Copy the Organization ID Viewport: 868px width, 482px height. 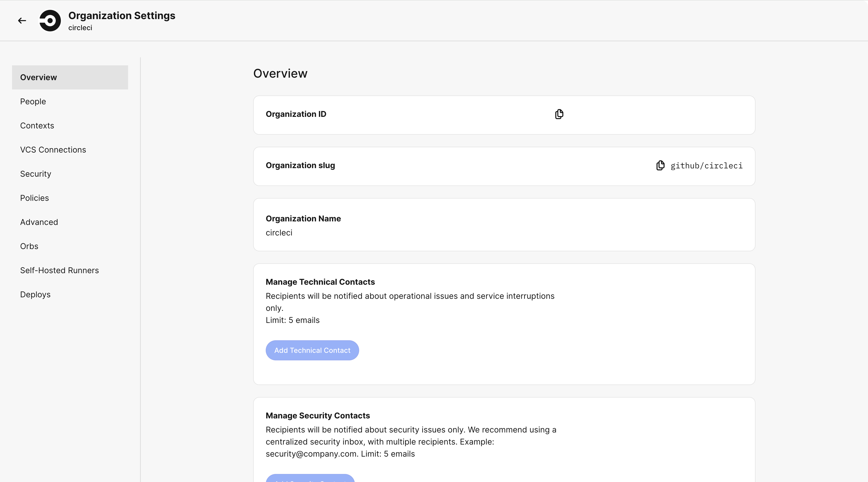pos(559,114)
